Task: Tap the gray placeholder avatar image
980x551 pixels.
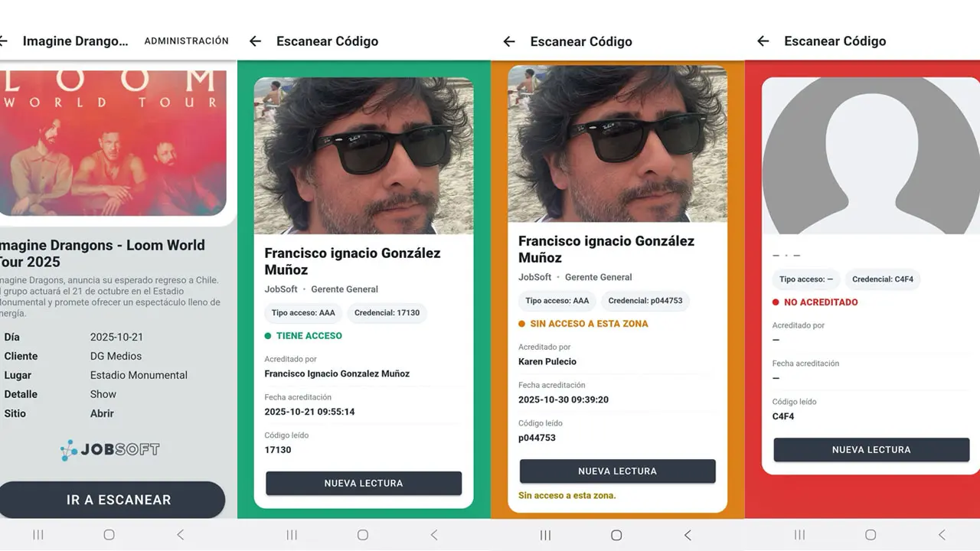Action: click(871, 157)
